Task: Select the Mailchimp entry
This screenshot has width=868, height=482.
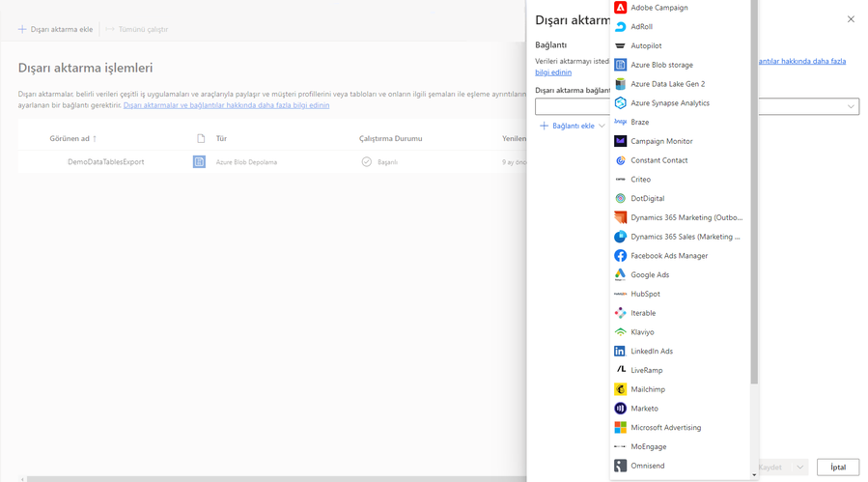Action: pos(680,389)
